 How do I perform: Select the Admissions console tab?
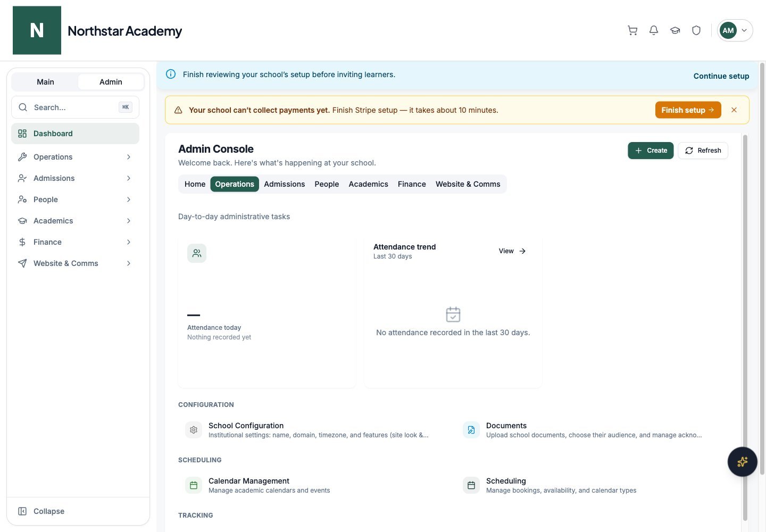pyautogui.click(x=285, y=184)
